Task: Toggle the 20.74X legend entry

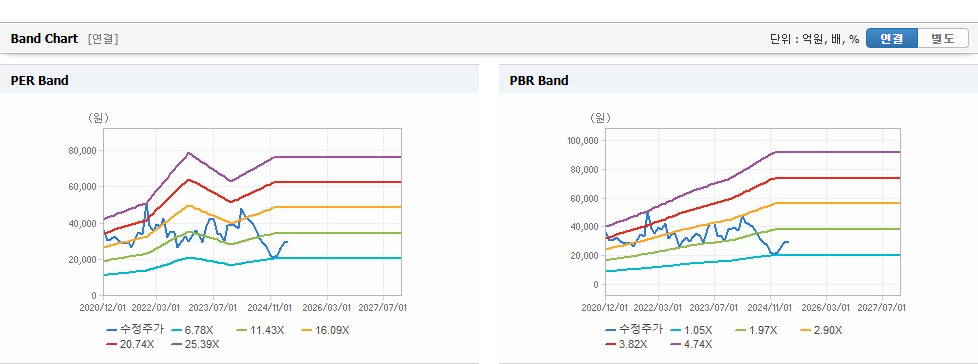Action: (131, 343)
